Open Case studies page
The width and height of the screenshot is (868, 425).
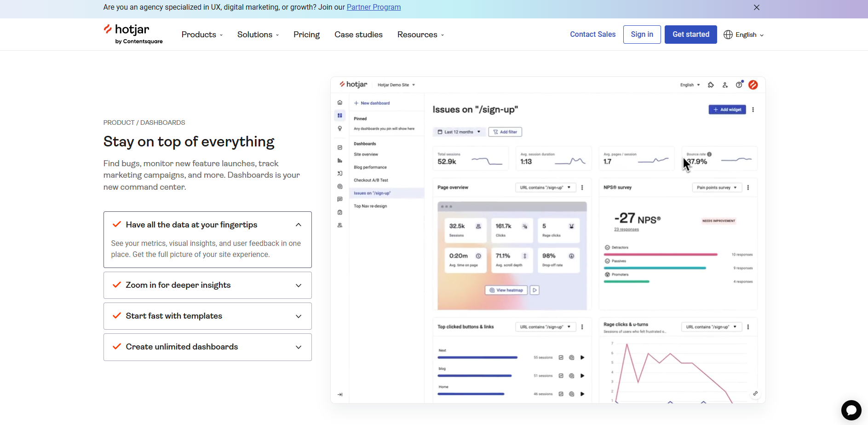coord(358,35)
